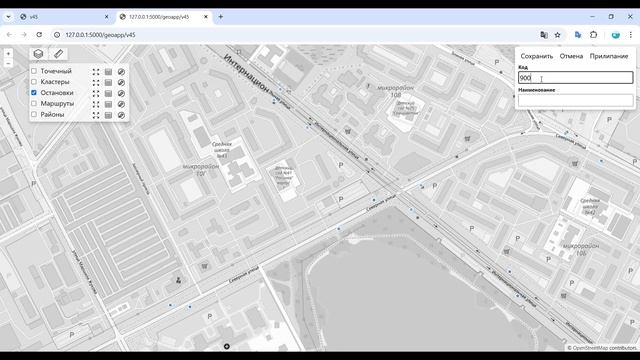Enable the Точечный layer checkbox

pyautogui.click(x=34, y=71)
